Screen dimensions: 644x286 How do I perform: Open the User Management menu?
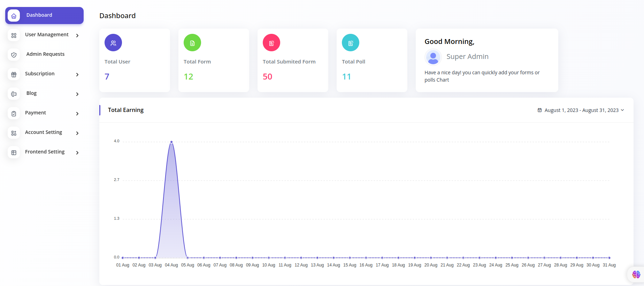(x=44, y=35)
